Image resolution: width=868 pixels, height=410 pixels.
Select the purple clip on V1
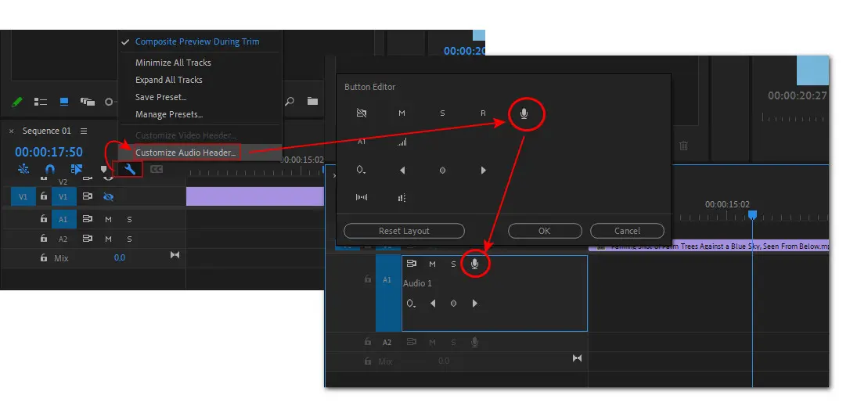click(254, 196)
